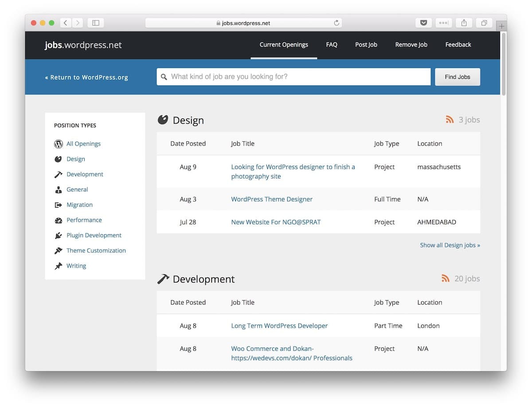The image size is (532, 407).
Task: Click the Migration arrow icon in sidebar
Action: pyautogui.click(x=59, y=205)
